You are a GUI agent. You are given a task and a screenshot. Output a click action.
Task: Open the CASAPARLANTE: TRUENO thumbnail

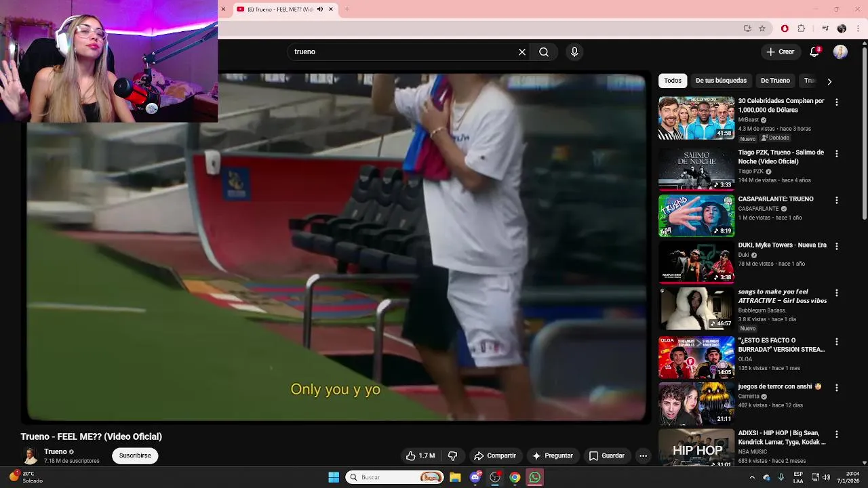point(696,216)
